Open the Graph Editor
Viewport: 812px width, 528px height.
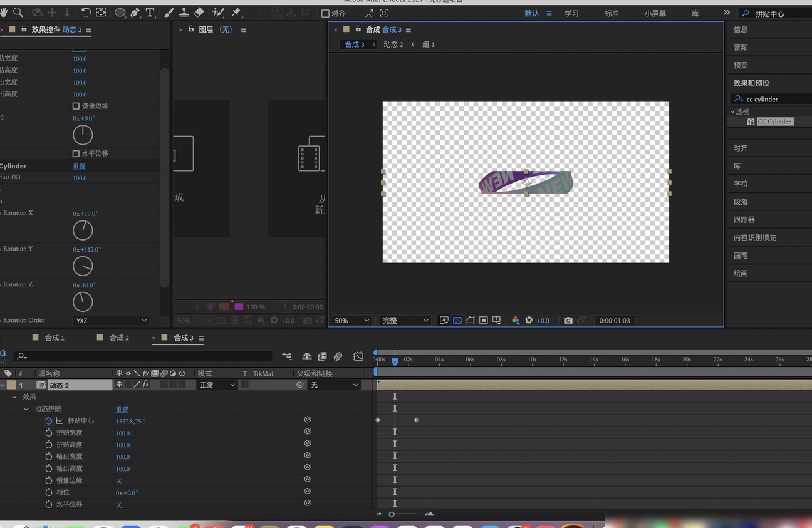[x=358, y=356]
